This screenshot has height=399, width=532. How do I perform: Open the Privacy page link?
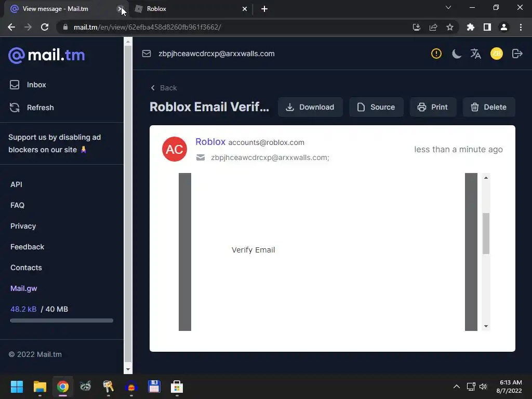(23, 226)
